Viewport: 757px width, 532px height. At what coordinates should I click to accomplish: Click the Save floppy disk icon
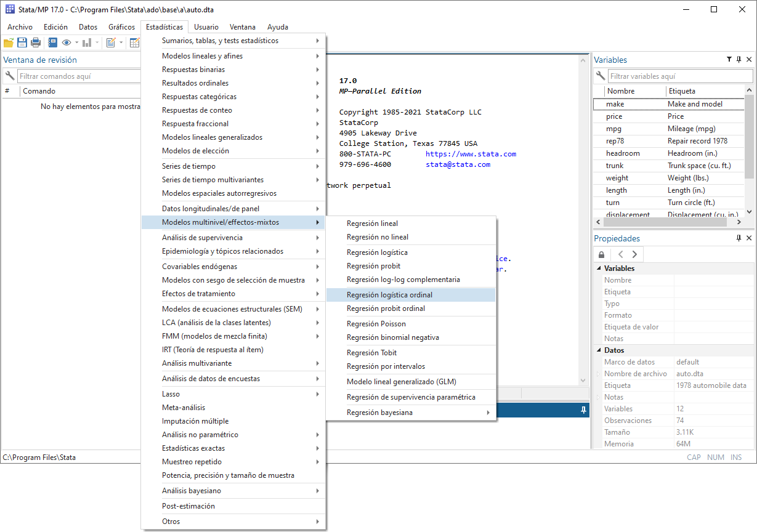[22, 42]
